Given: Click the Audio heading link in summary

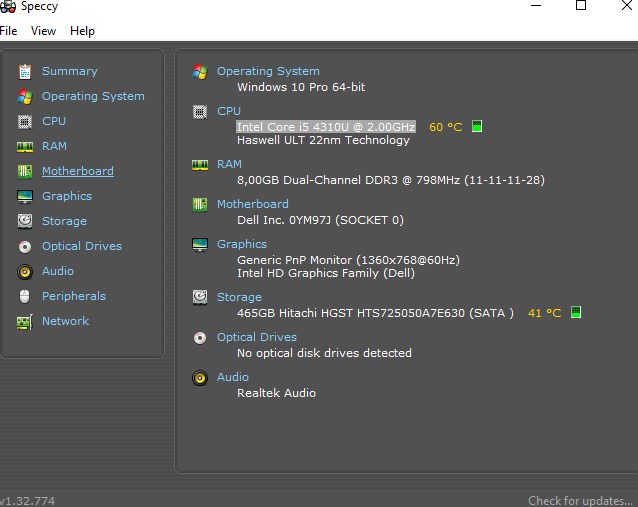Looking at the screenshot, I should [233, 377].
